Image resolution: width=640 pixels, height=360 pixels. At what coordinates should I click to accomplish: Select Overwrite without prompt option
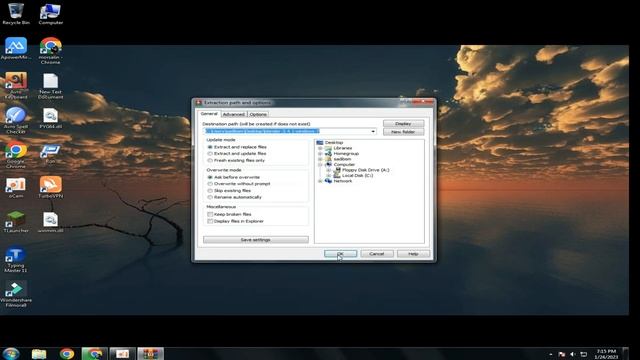239,184
